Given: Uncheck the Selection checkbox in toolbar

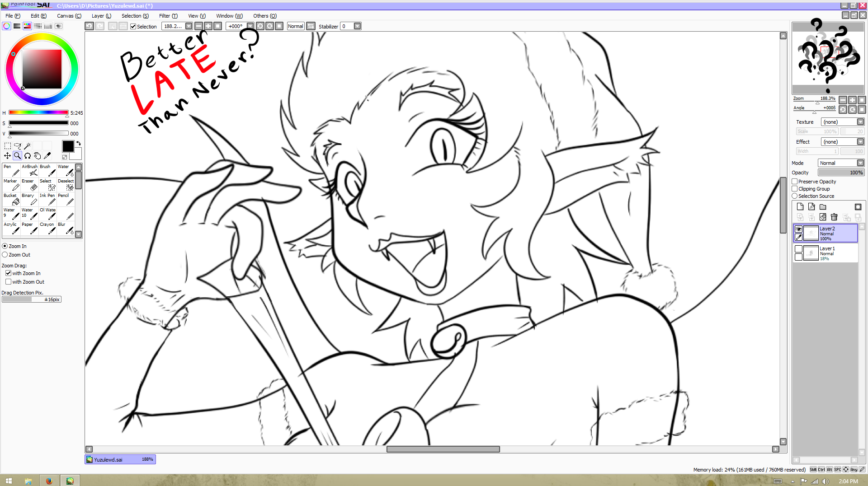Looking at the screenshot, I should (x=133, y=27).
